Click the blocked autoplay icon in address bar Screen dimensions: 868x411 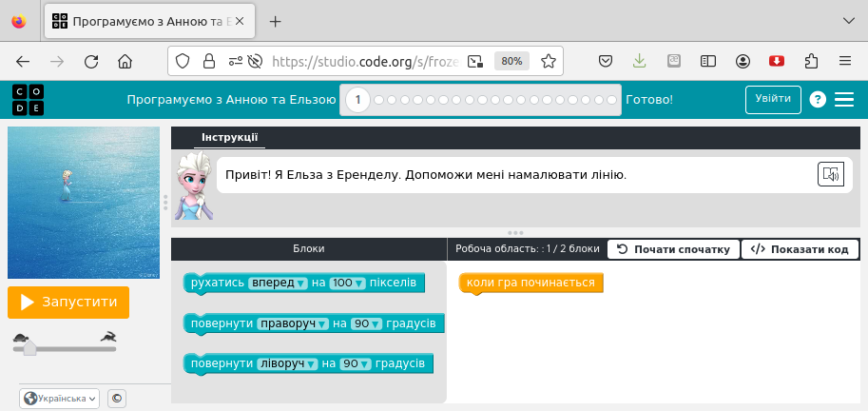click(x=255, y=61)
